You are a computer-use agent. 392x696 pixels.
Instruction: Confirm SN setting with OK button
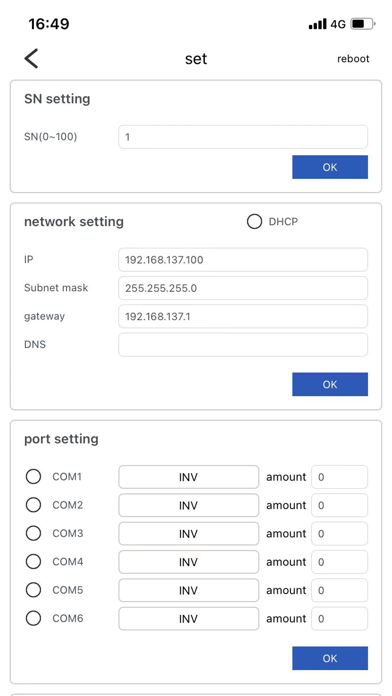(330, 167)
